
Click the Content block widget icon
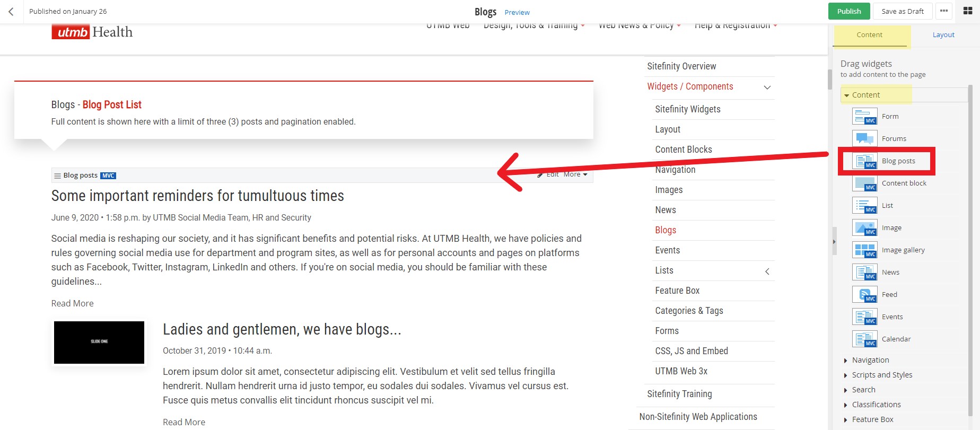[864, 183]
